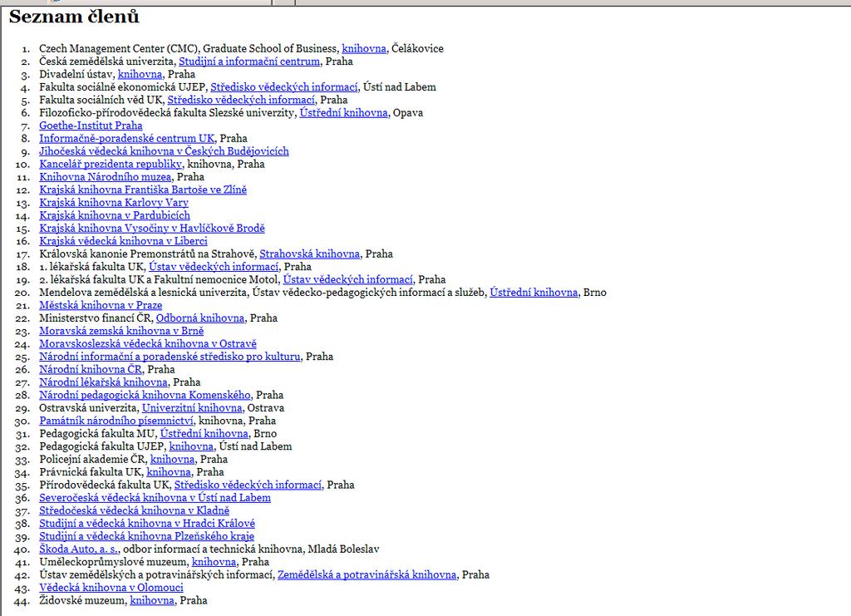Click the 'Seznam členů' page heading
Viewport: 851px width, 616px height.
pyautogui.click(x=74, y=17)
